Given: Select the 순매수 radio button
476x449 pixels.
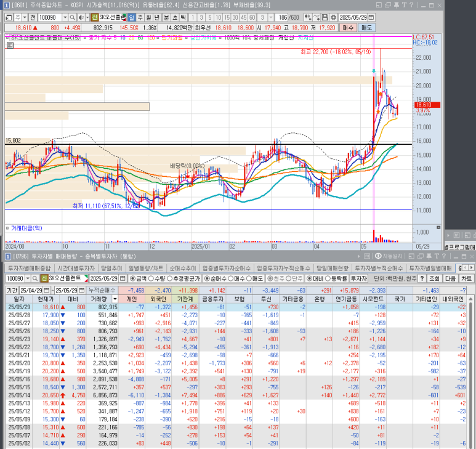Looking at the screenshot, I should (x=207, y=278).
